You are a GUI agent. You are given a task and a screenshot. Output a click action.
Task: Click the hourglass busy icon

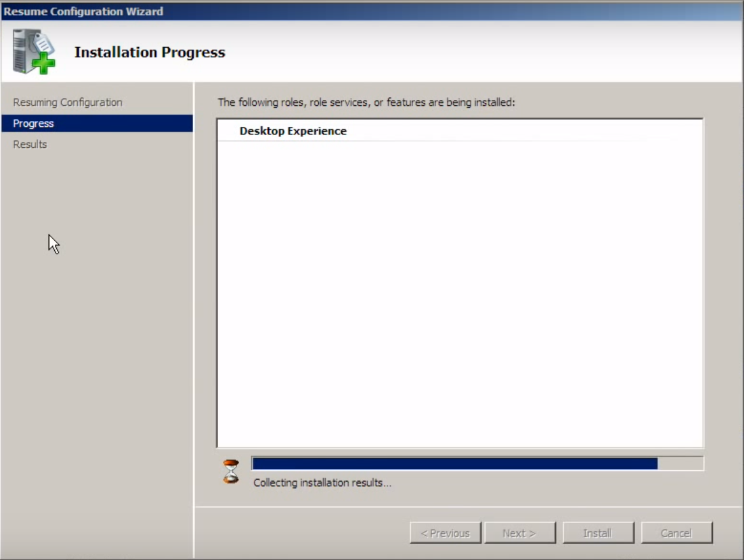231,471
